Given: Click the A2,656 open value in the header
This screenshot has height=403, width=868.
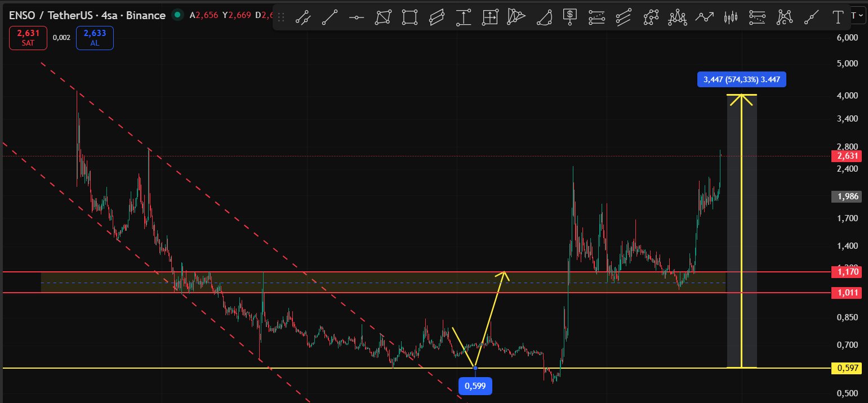Looking at the screenshot, I should tap(204, 15).
